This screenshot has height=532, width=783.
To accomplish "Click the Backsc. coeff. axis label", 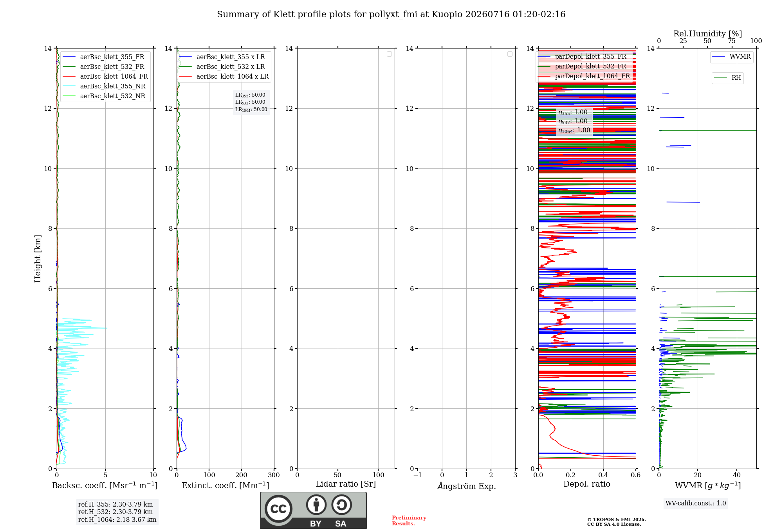I will (105, 485).
